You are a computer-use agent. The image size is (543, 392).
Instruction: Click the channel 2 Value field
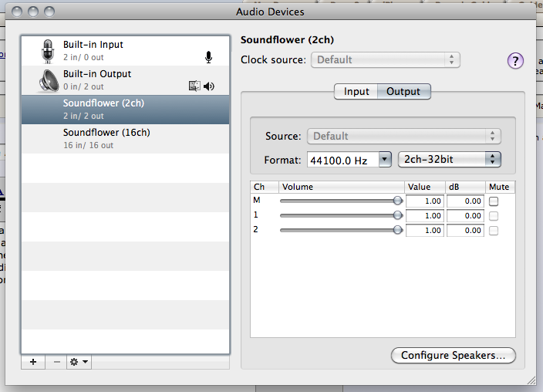[x=425, y=231]
